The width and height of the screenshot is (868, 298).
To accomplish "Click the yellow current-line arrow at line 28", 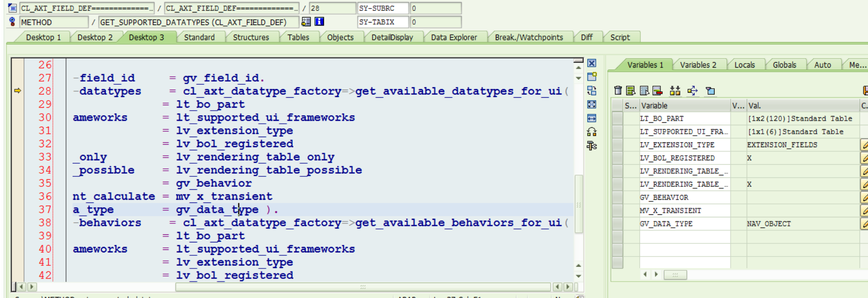I will coord(18,91).
